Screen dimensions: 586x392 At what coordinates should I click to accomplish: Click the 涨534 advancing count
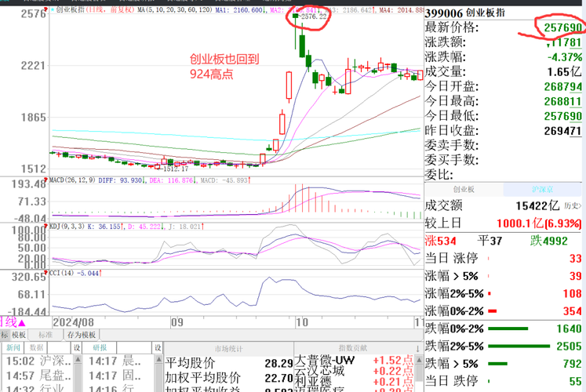tap(441, 241)
